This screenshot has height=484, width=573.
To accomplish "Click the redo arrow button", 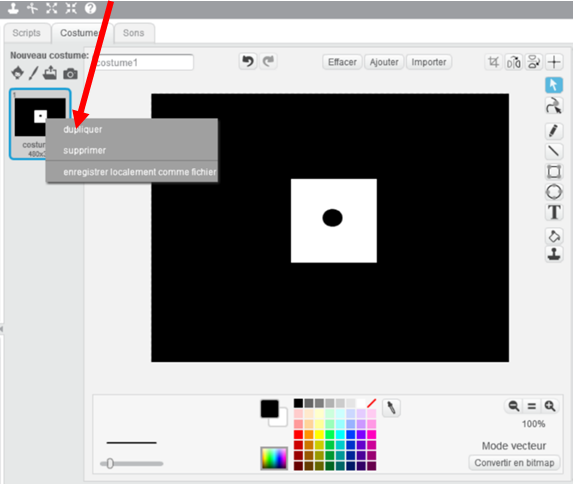I will [x=268, y=61].
